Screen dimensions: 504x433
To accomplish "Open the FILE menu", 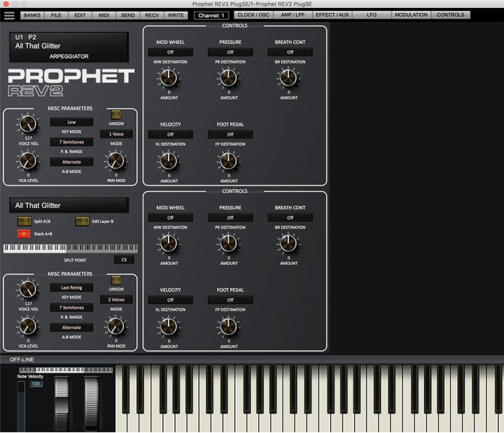I will pos(56,15).
